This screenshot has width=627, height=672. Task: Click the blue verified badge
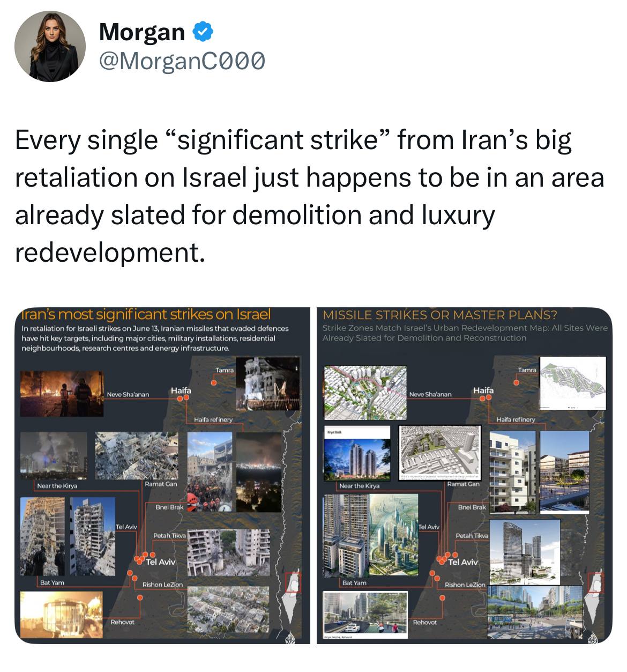[201, 32]
